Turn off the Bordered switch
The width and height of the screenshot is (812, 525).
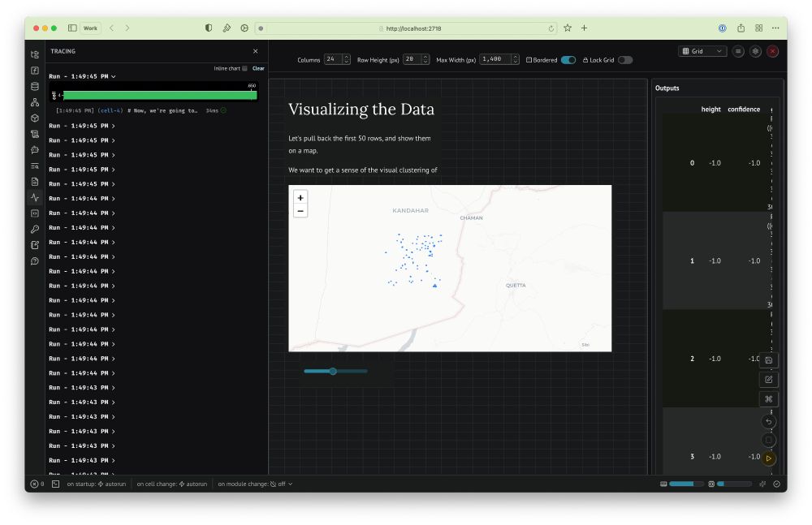pos(568,60)
